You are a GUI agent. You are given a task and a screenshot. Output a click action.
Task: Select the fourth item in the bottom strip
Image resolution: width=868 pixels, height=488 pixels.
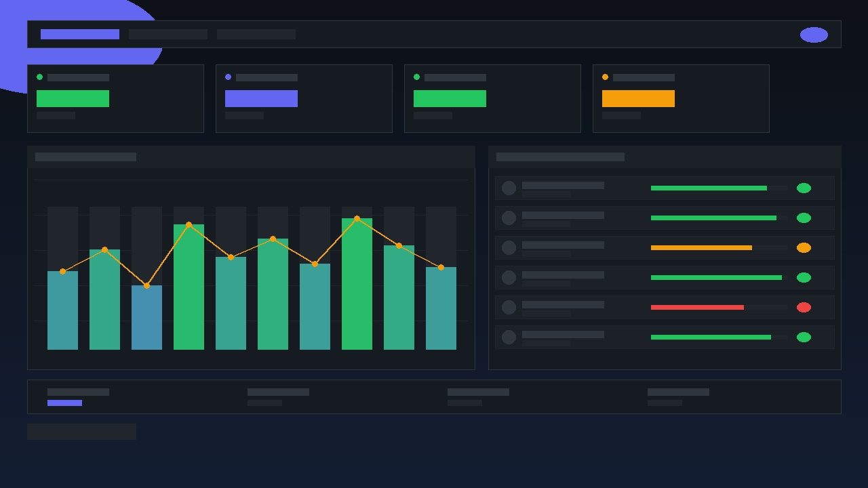click(x=678, y=397)
